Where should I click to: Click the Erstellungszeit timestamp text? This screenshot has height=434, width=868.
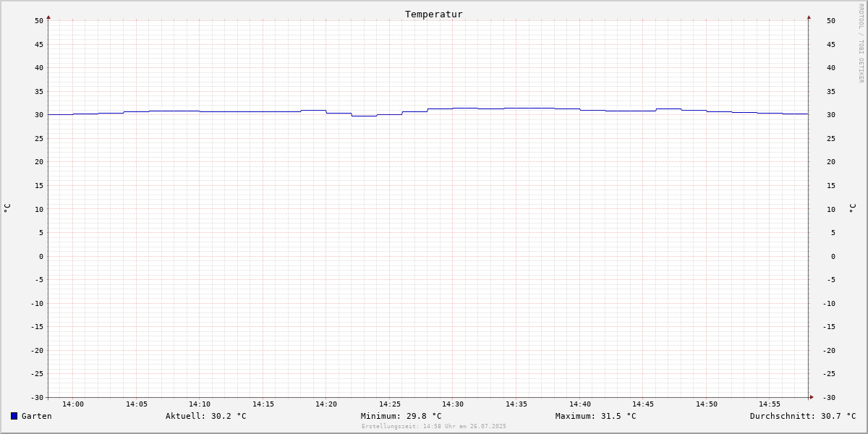[434, 426]
